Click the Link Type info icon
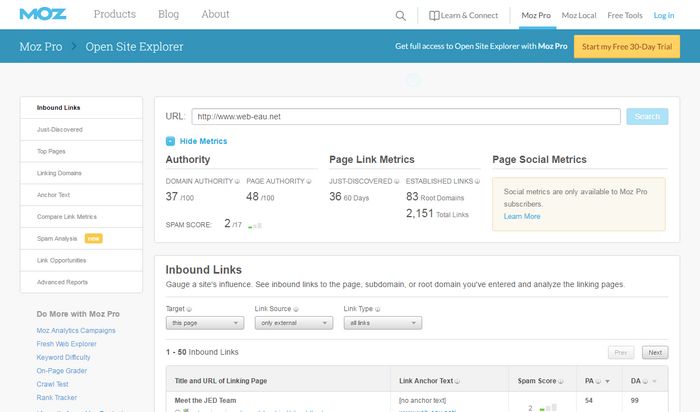This screenshot has height=412, width=700. [377, 309]
